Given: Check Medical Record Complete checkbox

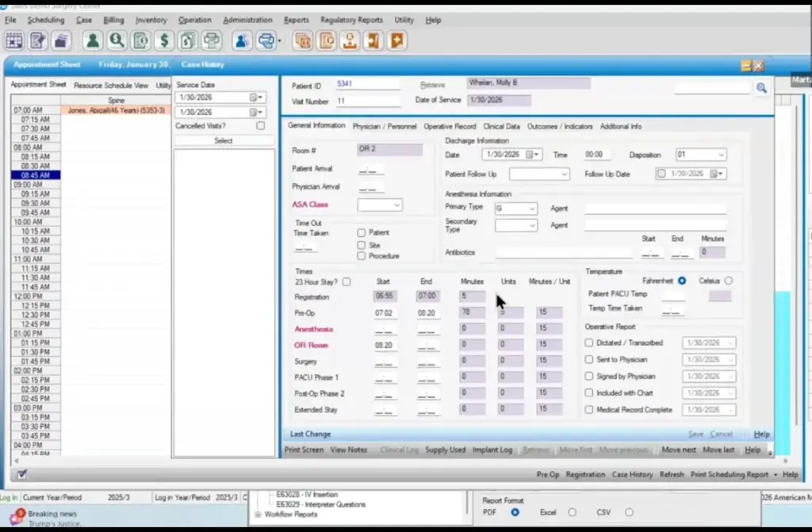Looking at the screenshot, I should click(x=589, y=409).
